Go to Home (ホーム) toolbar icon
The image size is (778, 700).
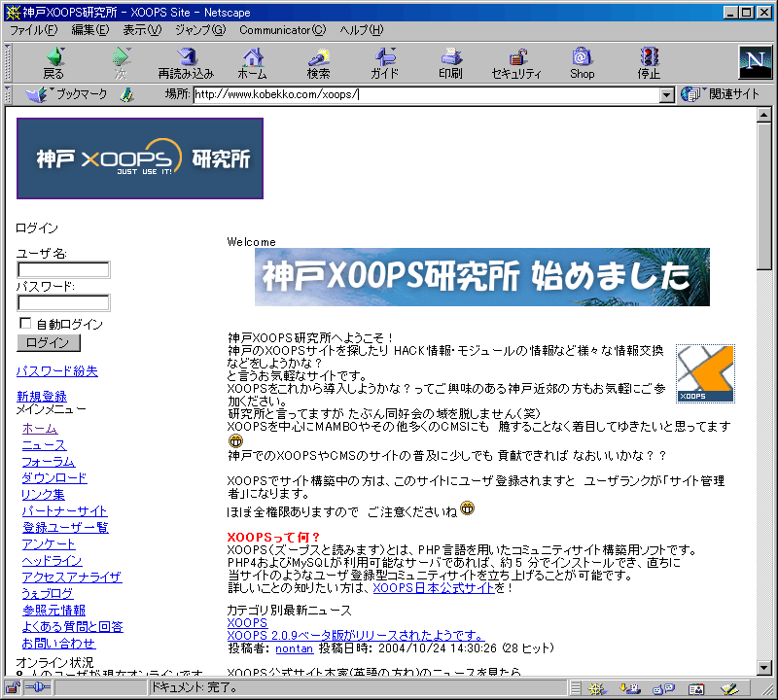(253, 63)
